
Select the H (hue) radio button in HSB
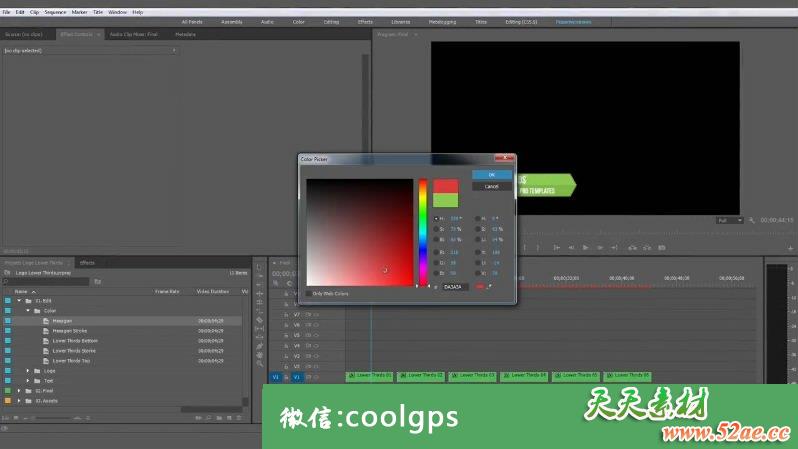point(437,217)
